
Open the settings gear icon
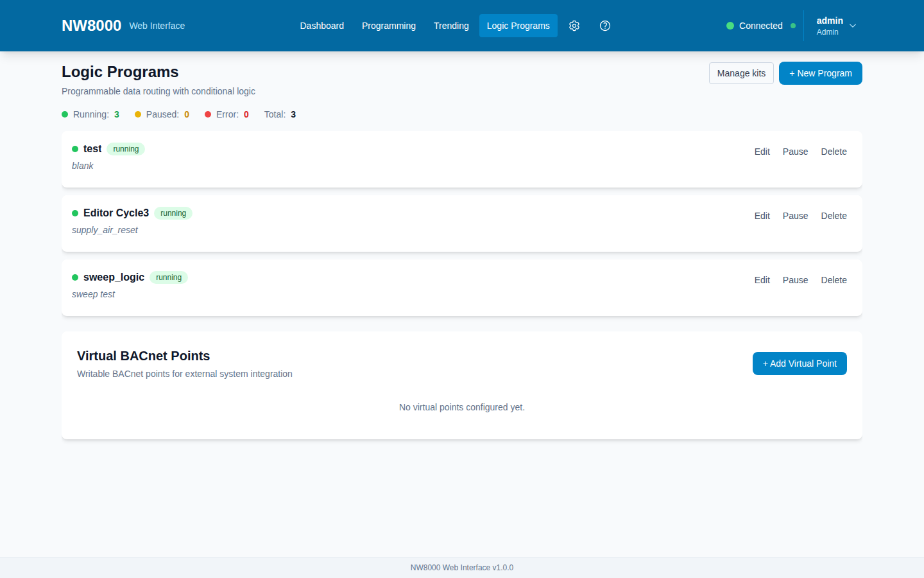574,26
